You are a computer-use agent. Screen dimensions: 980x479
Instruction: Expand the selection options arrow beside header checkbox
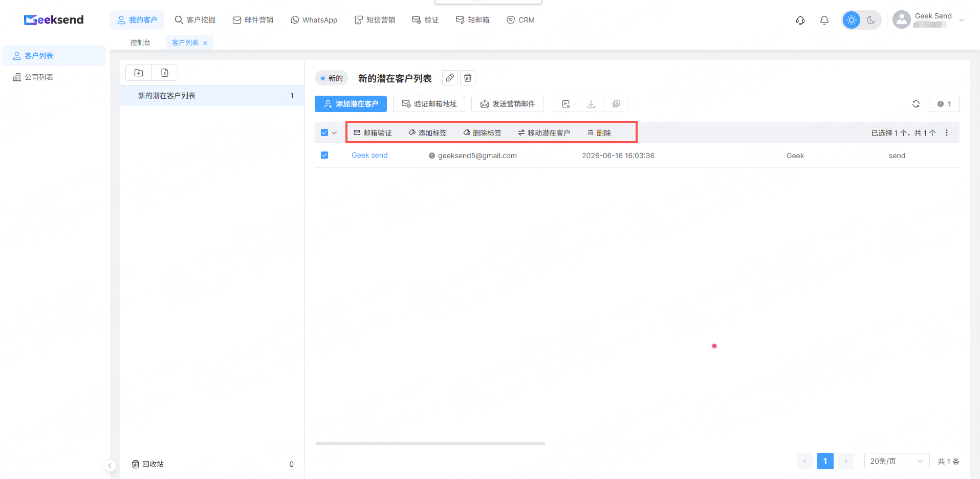tap(334, 133)
